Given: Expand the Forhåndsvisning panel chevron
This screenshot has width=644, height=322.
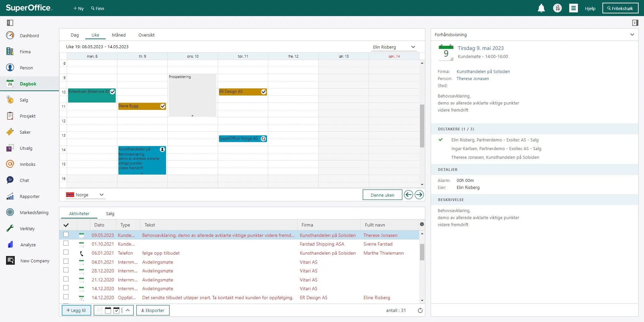Looking at the screenshot, I should 632,35.
